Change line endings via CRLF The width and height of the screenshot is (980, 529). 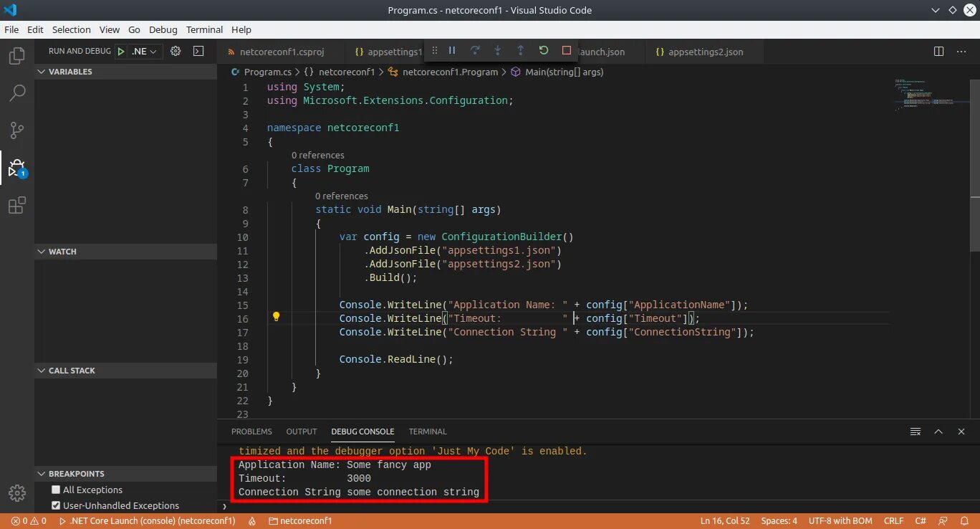click(x=893, y=521)
